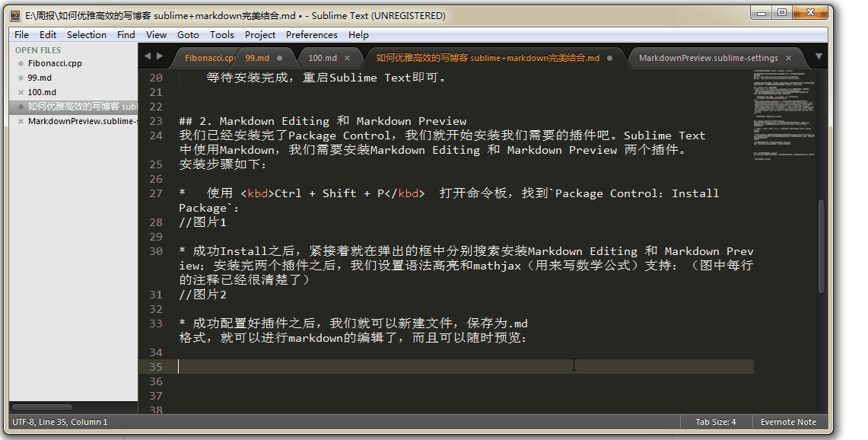This screenshot has height=440, width=868.
Task: Open the Edit menu
Action: tap(48, 34)
